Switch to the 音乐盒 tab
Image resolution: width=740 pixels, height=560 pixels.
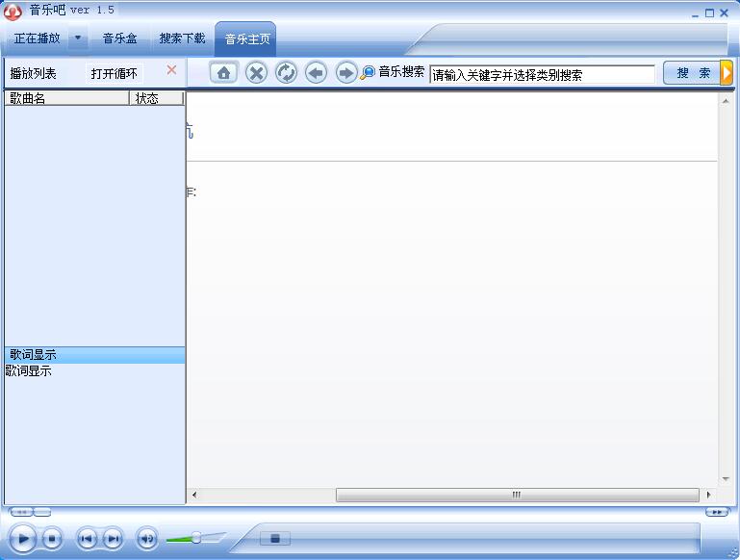(120, 38)
